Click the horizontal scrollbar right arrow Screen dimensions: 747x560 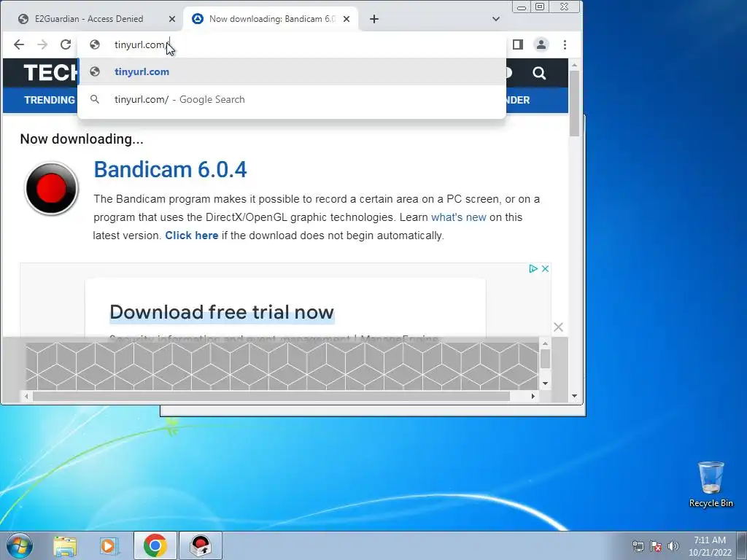(x=533, y=396)
